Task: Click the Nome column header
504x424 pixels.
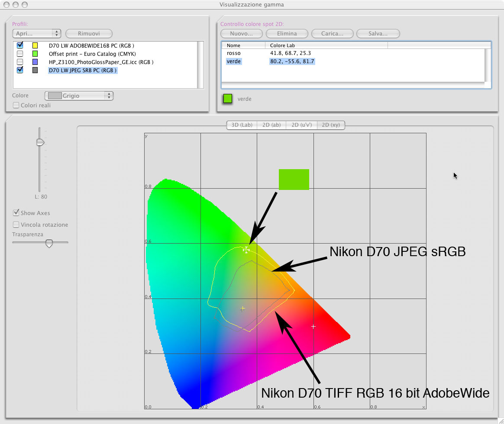Action: (x=243, y=45)
